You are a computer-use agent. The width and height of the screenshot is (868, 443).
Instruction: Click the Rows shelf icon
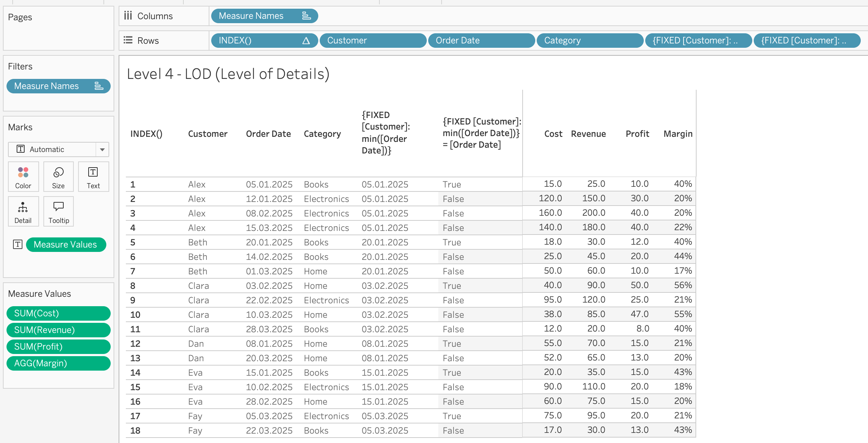pyautogui.click(x=128, y=40)
